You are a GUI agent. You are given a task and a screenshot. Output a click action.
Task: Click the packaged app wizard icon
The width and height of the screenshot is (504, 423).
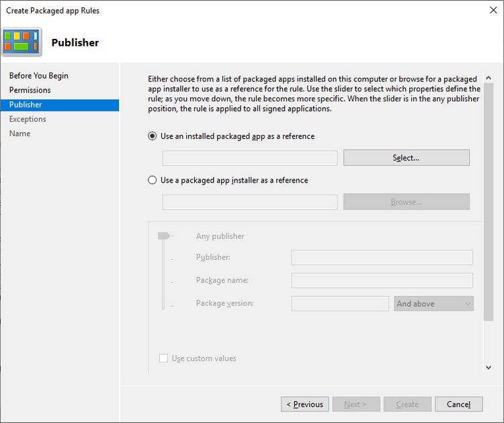(22, 42)
